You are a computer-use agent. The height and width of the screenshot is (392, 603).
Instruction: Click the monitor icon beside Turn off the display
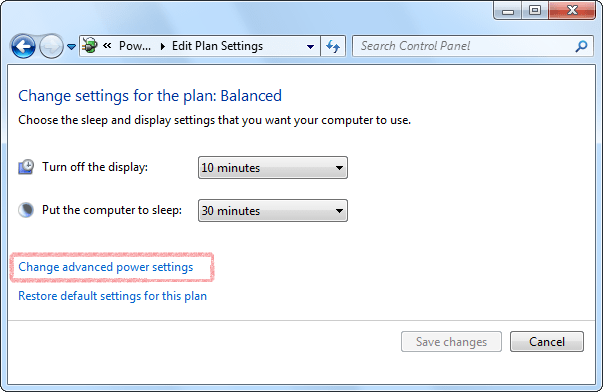click(x=26, y=167)
